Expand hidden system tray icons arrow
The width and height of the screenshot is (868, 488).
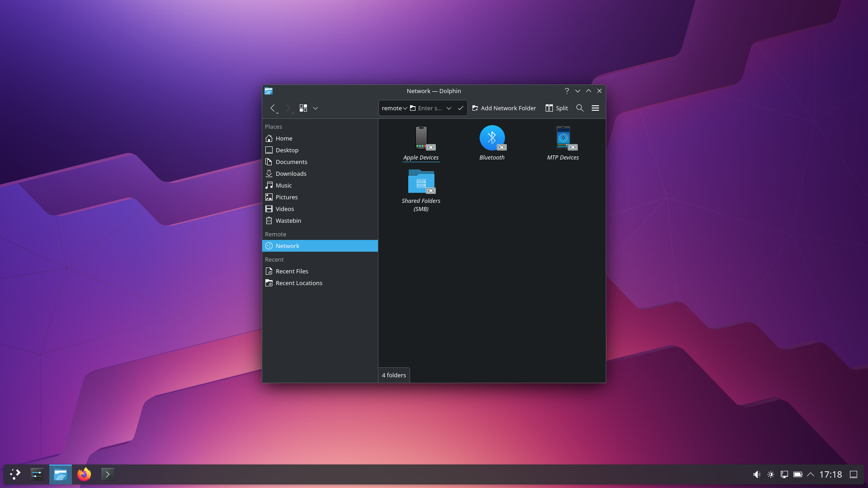click(811, 474)
